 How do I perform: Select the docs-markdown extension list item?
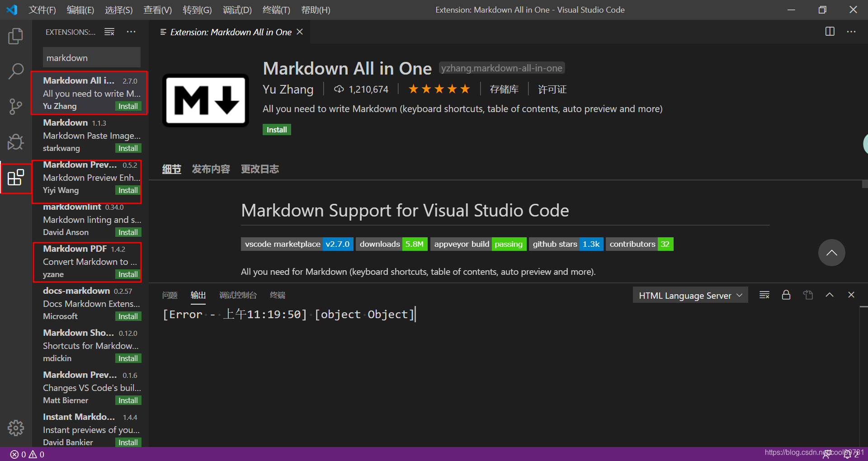pyautogui.click(x=90, y=303)
